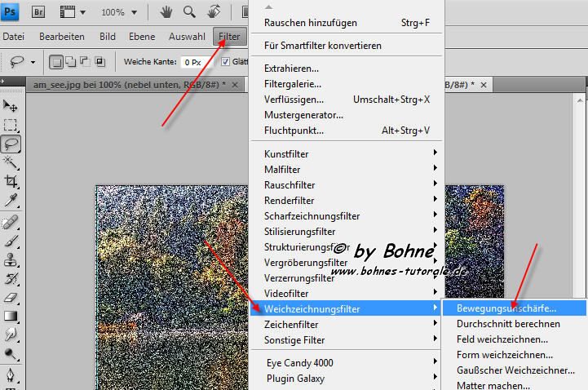This screenshot has width=588, height=390.
Task: Click the Weiche Kante input field
Action: (195, 61)
